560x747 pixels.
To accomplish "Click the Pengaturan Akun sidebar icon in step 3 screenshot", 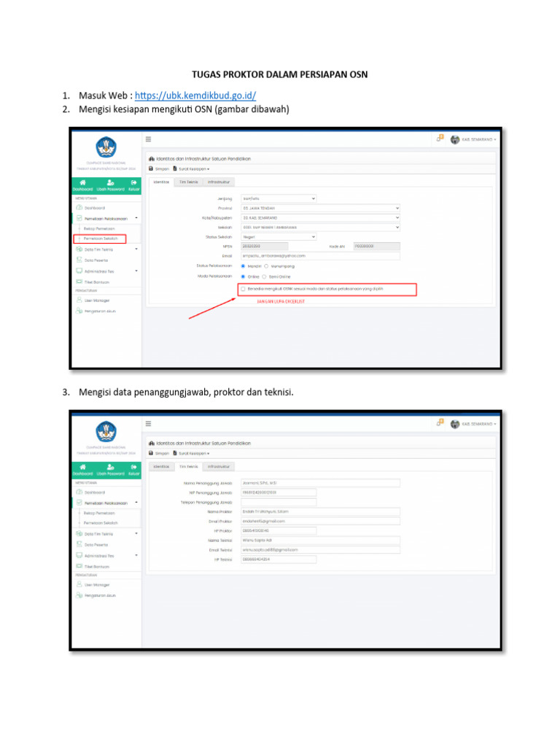I will pos(79,595).
